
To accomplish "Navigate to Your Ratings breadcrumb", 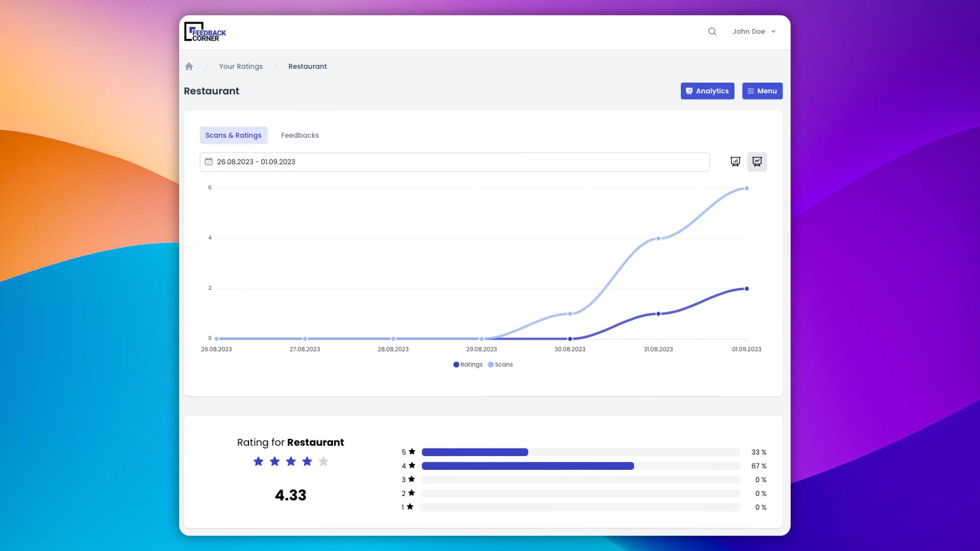I will pos(241,66).
